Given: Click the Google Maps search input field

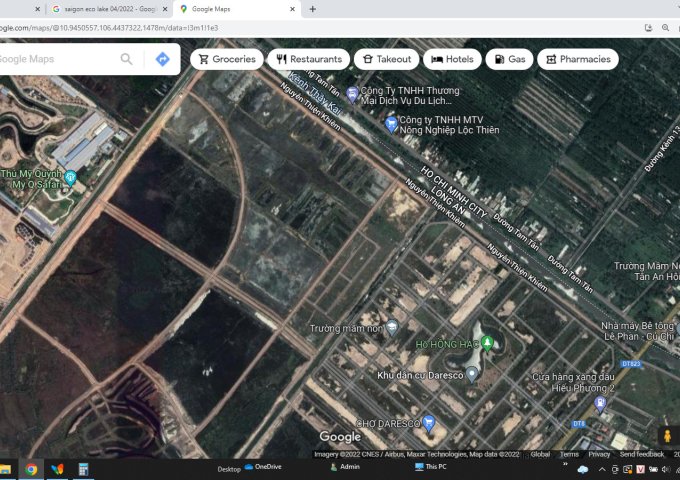Looking at the screenshot, I should click(56, 59).
